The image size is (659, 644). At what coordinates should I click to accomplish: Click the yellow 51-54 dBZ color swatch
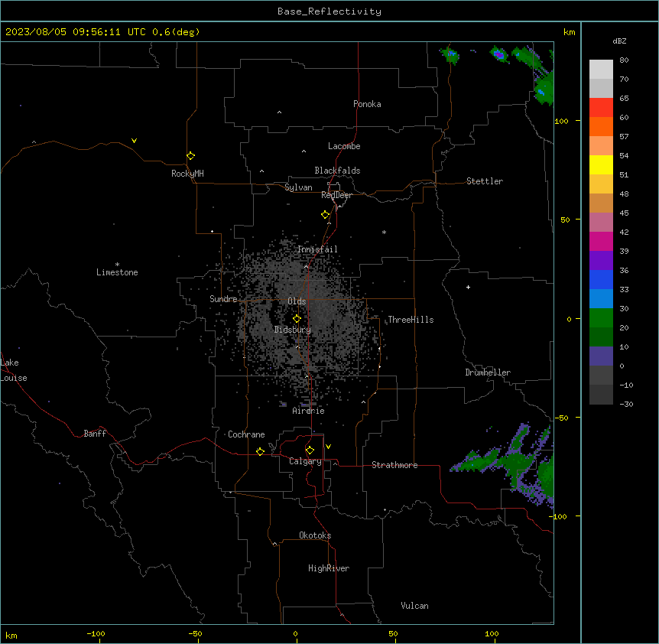point(601,164)
